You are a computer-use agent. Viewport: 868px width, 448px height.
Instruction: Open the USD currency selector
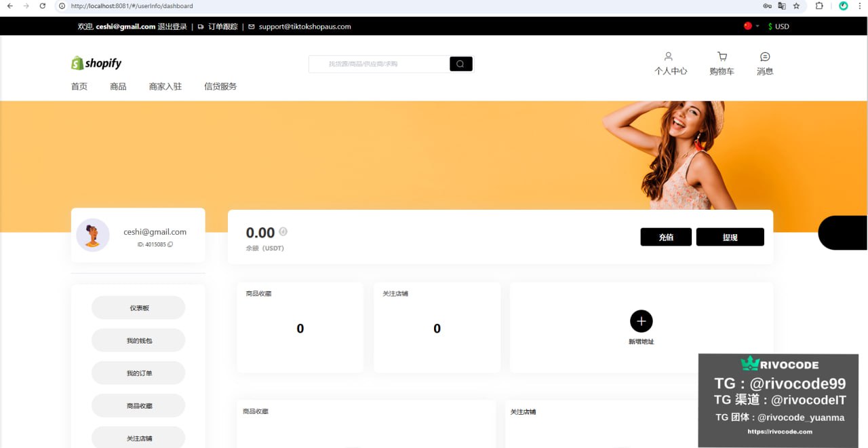(778, 26)
